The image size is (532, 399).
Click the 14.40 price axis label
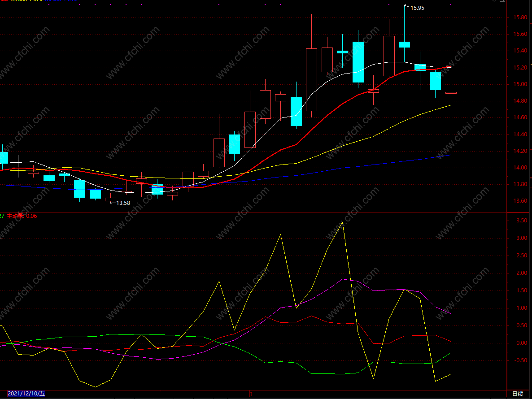coord(520,134)
